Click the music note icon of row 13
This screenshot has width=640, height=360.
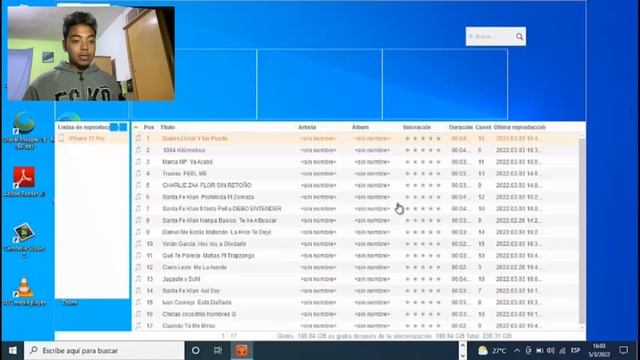click(138, 279)
